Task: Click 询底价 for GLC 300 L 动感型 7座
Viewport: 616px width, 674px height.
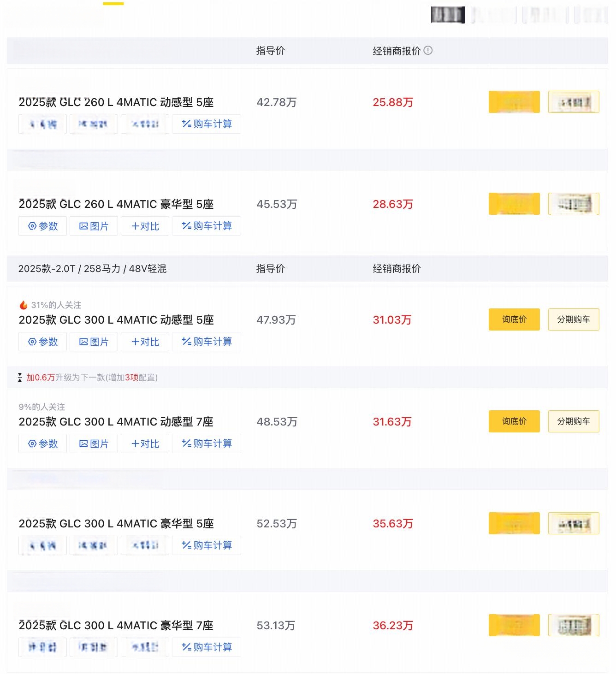Action: [x=514, y=421]
